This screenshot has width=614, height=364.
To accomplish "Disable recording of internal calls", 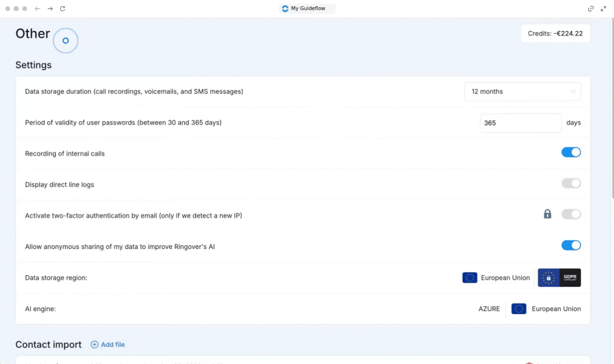I will click(x=571, y=153).
